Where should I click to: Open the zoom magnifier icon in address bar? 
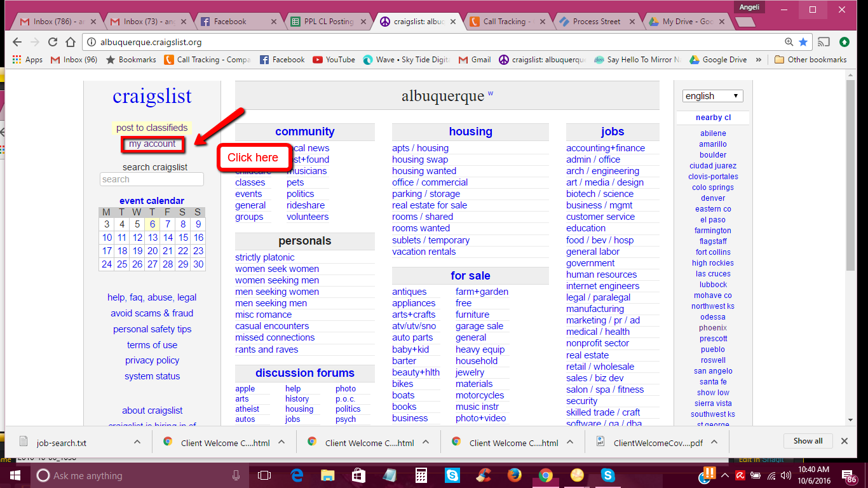pos(789,42)
